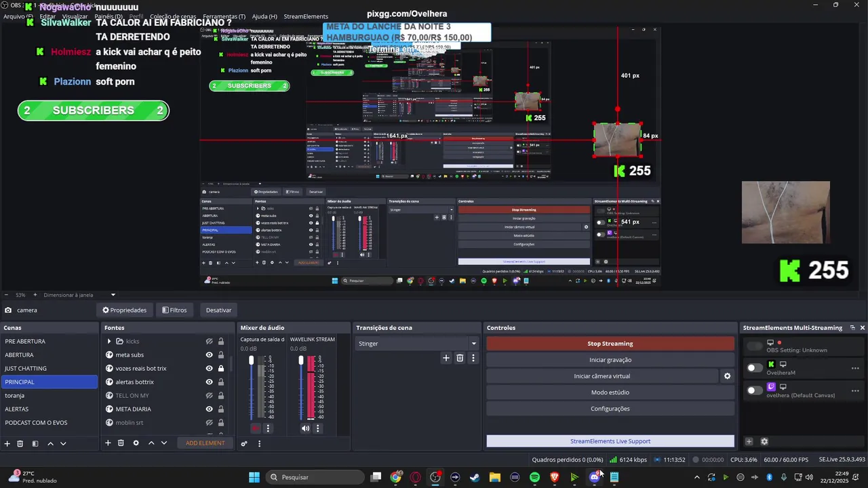
Task: Enable ovelhera Twitch Default Canvas toggle
Action: click(x=755, y=390)
